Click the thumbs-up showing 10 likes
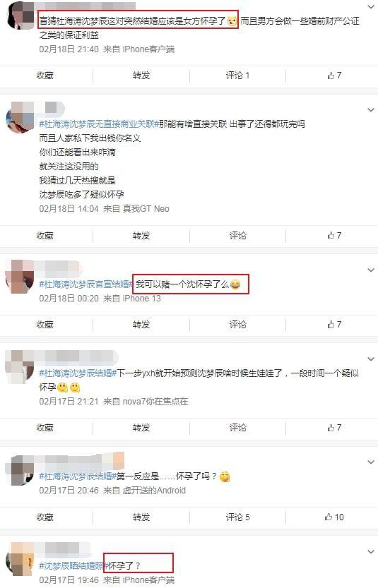Image resolution: width=378 pixels, height=588 pixels. point(334,517)
